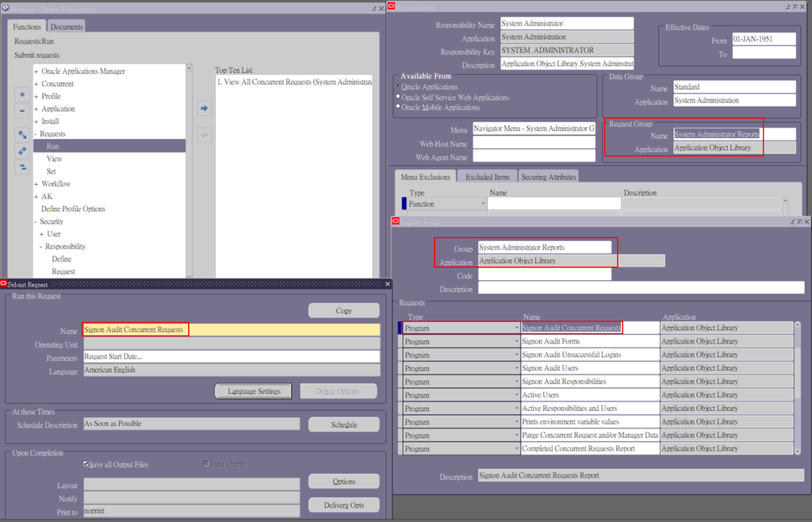Click the Signon Audit Unsuccessful Logins row name

pos(590,355)
